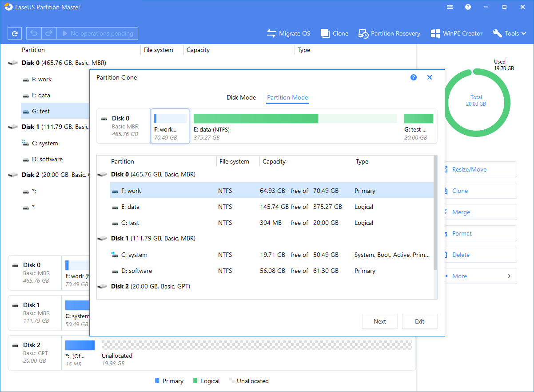Image resolution: width=534 pixels, height=392 pixels.
Task: Open the Clone tool from the toolbar
Action: pos(334,33)
